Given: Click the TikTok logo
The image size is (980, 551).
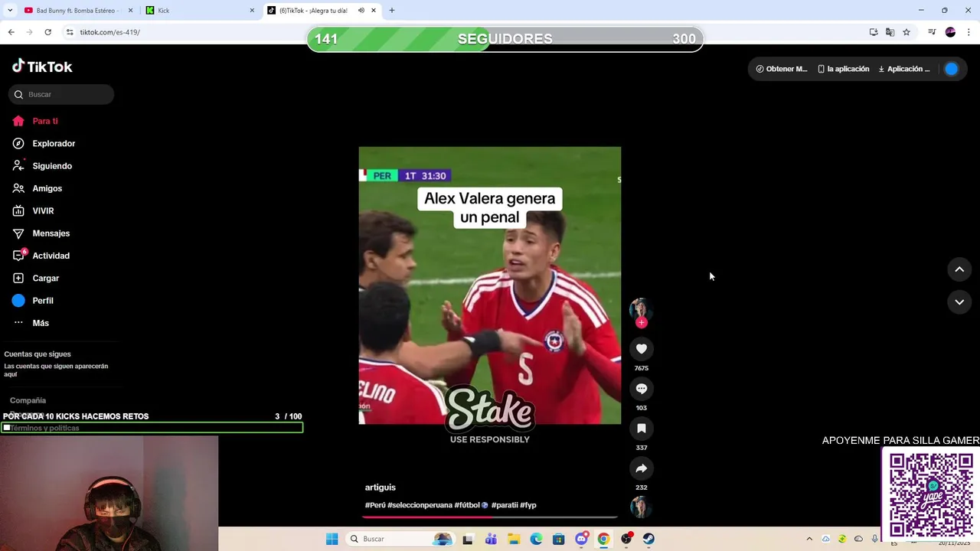Looking at the screenshot, I should pyautogui.click(x=42, y=67).
